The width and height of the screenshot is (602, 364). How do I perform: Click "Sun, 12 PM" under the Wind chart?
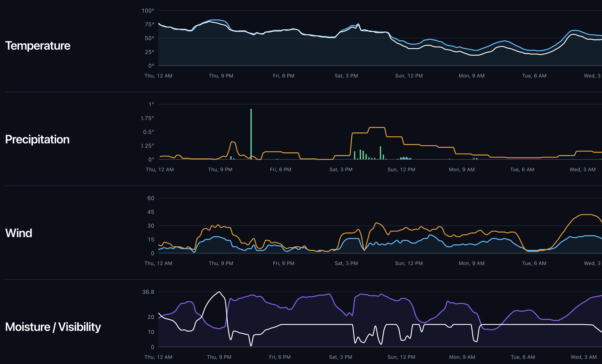409,263
